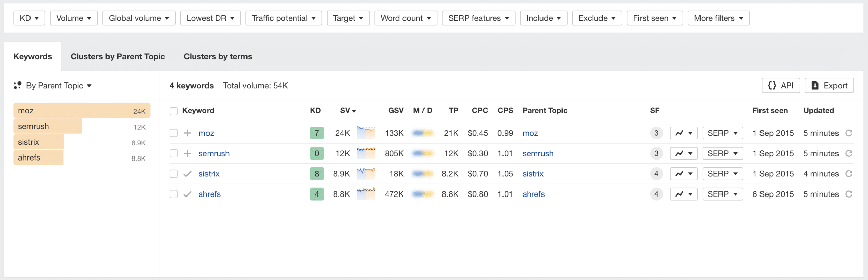Open SERP dropdown for moz row
Image resolution: width=868 pixels, height=280 pixels.
pos(723,133)
